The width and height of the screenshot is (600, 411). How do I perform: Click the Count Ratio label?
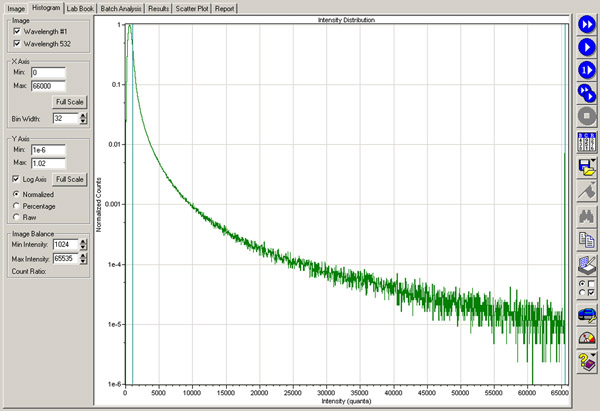click(29, 271)
